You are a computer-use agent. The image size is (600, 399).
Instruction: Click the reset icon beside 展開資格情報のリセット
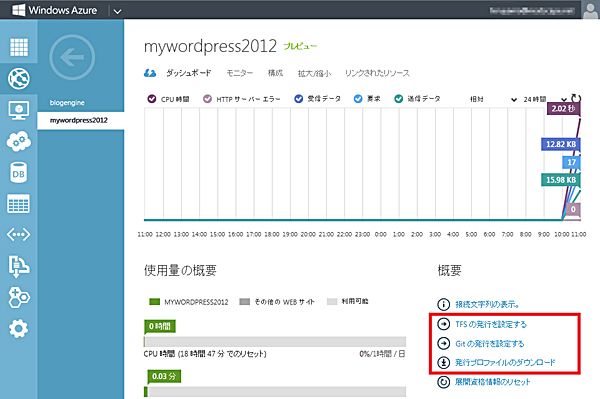click(x=443, y=382)
